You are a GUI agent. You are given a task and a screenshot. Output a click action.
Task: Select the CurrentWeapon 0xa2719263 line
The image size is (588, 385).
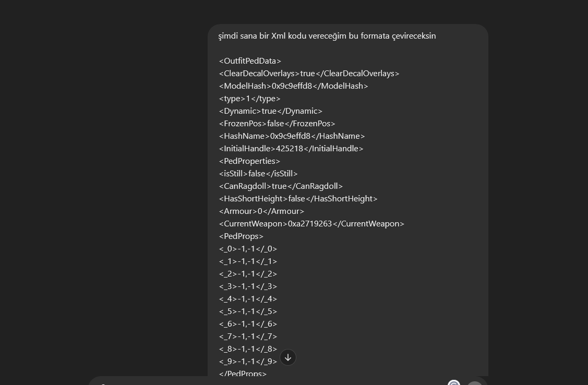(x=311, y=223)
